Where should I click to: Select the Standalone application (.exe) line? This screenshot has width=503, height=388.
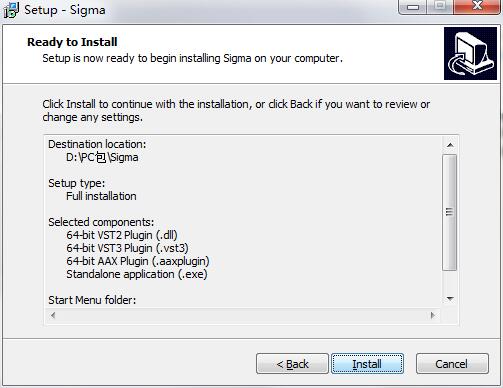[137, 274]
